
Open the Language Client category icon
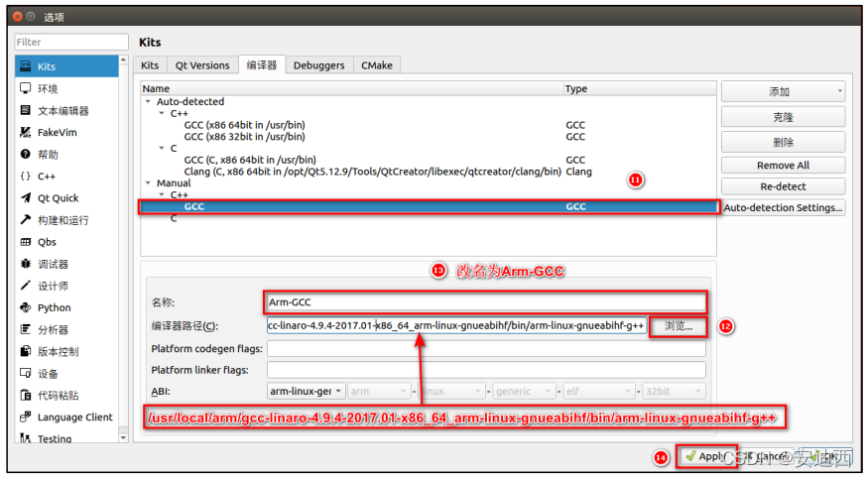[x=26, y=417]
